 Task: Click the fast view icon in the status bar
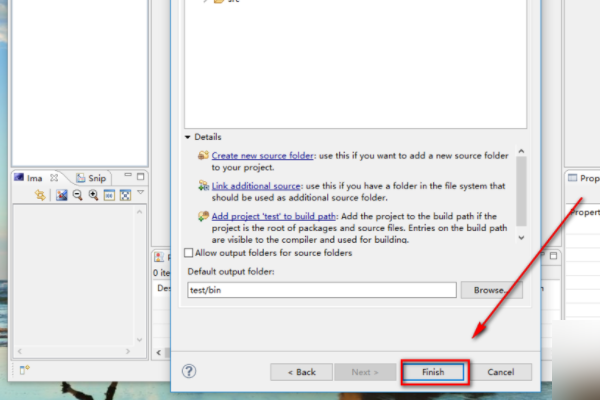[x=24, y=370]
